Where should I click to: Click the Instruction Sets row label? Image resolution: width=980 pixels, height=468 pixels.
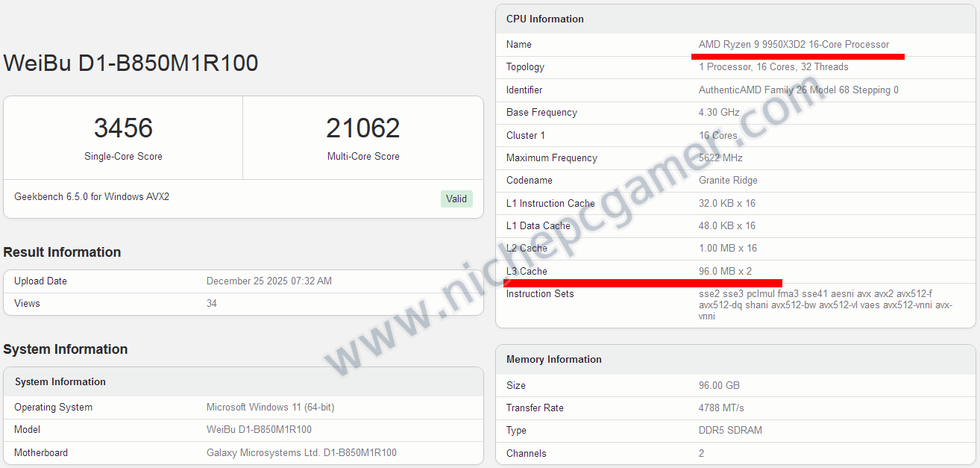540,294
